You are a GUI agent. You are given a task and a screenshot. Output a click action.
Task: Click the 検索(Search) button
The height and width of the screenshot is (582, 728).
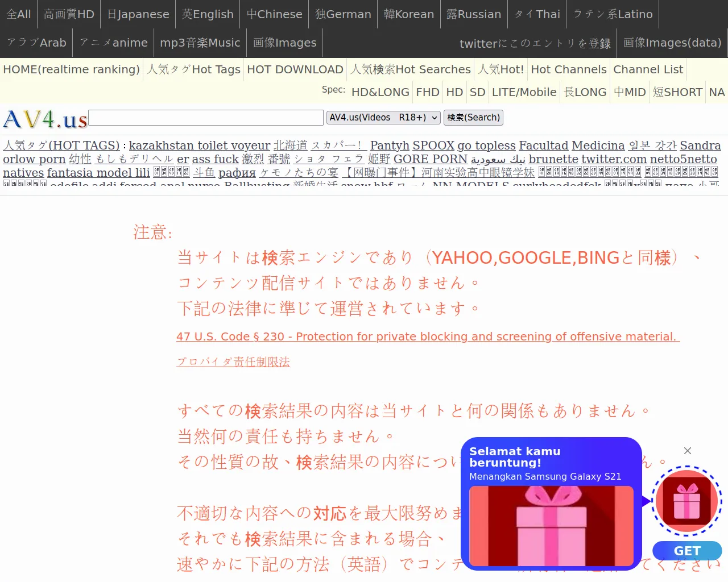coord(473,118)
